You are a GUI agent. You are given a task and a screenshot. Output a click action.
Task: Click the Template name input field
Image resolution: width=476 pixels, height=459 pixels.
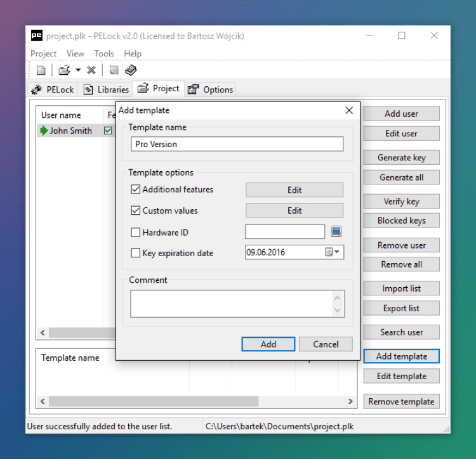tap(237, 144)
